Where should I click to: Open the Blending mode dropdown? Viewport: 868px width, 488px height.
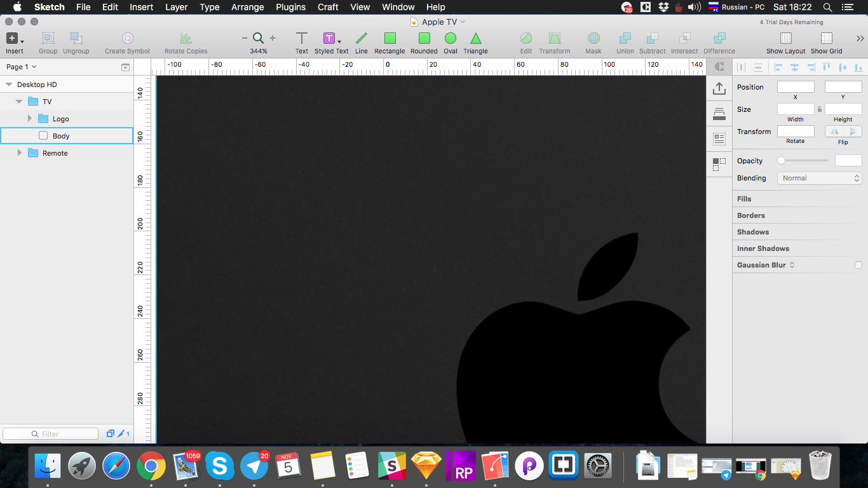[820, 178]
